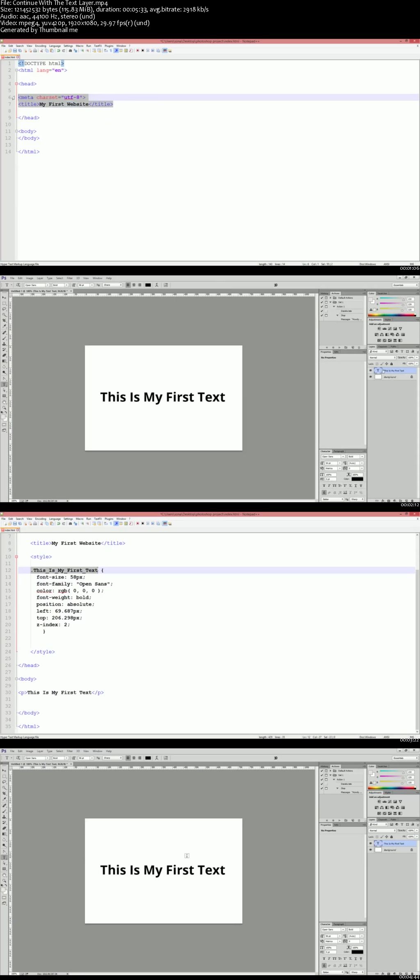This screenshot has width=420, height=980.
Task: Click the Layers fx icon in 00:02:12 Photoshop frame
Action: coord(383,500)
